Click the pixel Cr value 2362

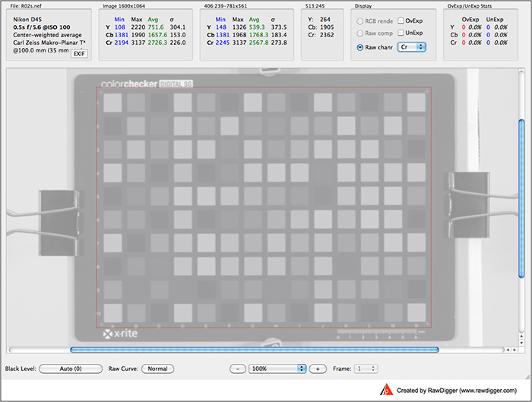327,35
